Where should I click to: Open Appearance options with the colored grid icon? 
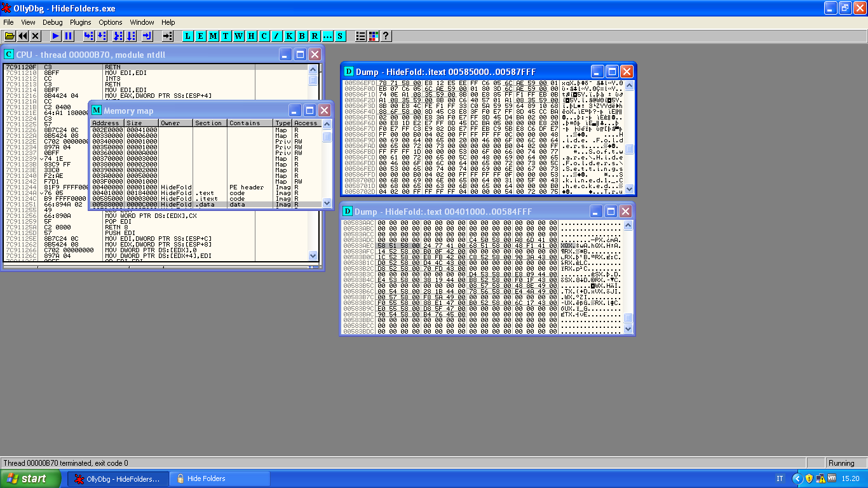click(373, 36)
